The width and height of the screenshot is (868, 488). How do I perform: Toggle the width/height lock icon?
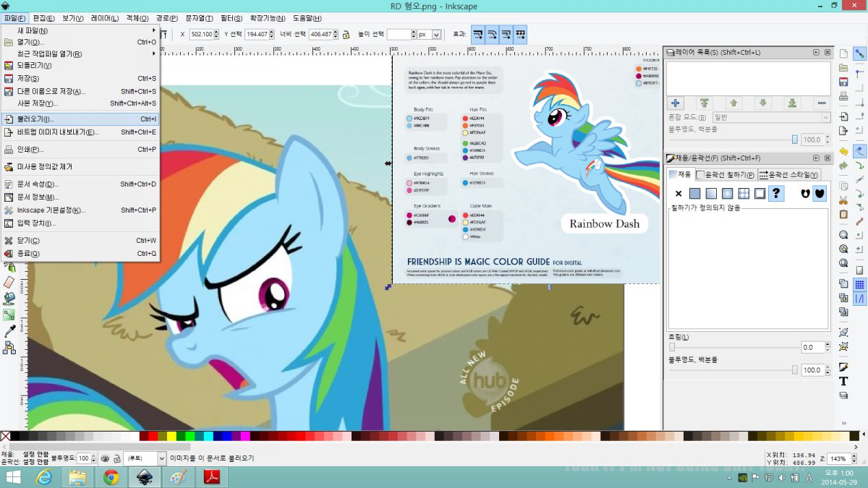346,34
